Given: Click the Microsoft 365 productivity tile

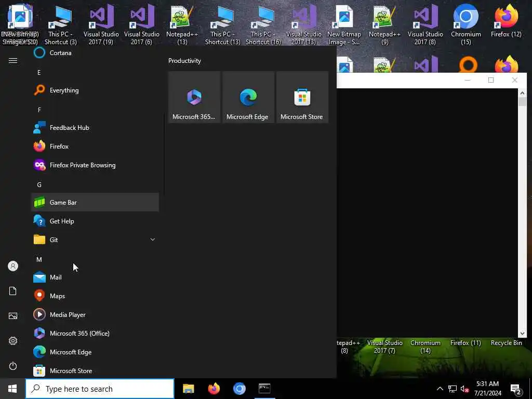Looking at the screenshot, I should [194, 97].
